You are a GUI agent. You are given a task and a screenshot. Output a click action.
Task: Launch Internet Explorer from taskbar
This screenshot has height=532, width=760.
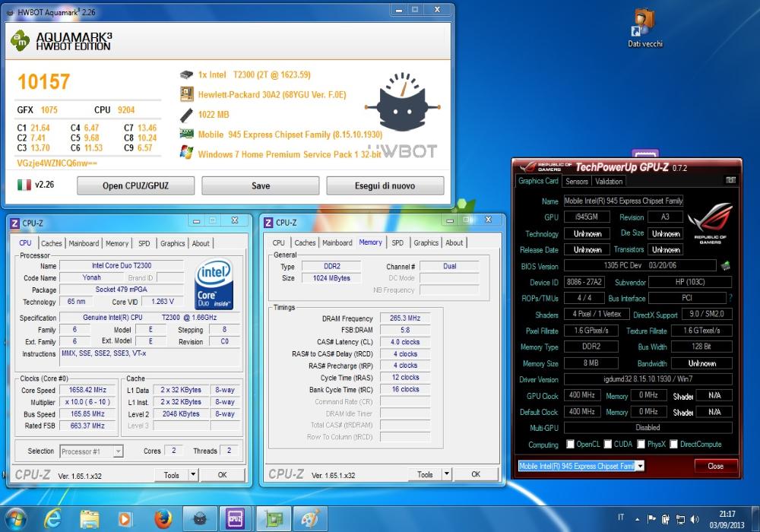52,519
